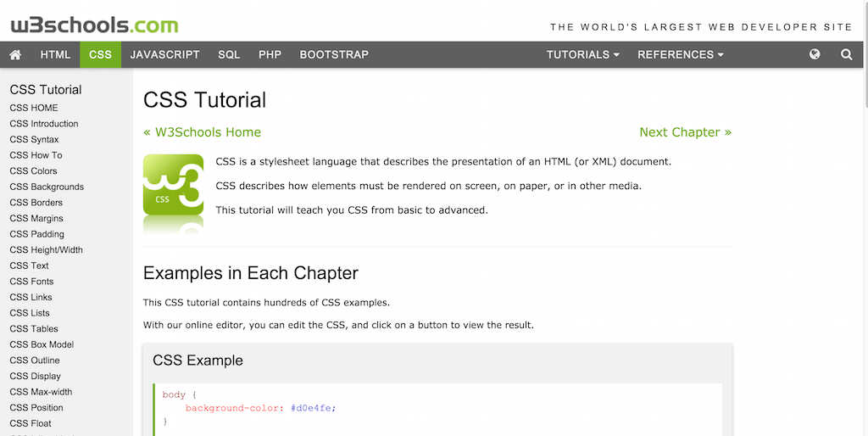
Task: Open CSS Tables in sidebar
Action: (x=34, y=329)
